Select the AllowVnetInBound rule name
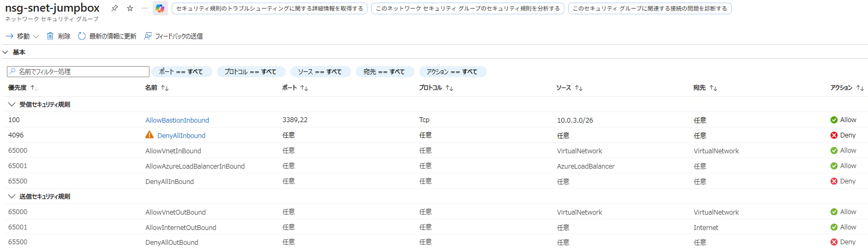The height and width of the screenshot is (249, 868). (x=173, y=151)
